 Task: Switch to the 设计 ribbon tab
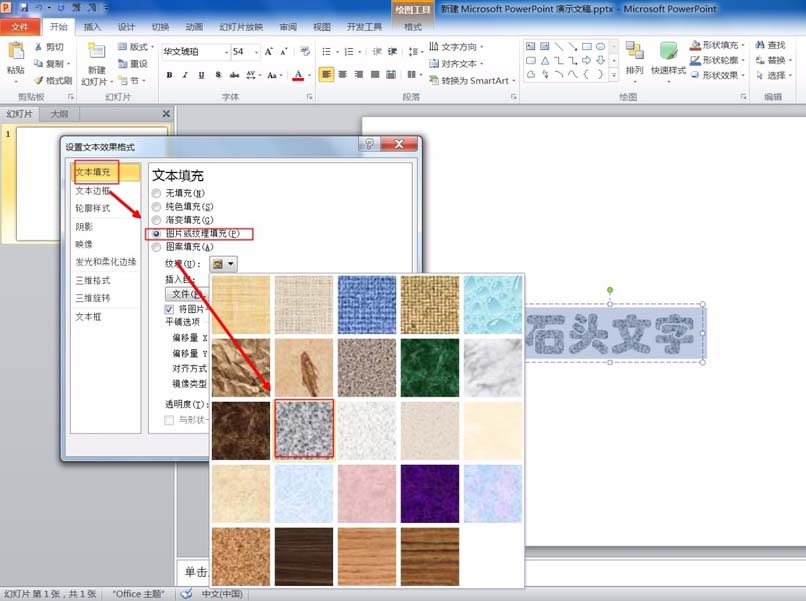[x=128, y=27]
